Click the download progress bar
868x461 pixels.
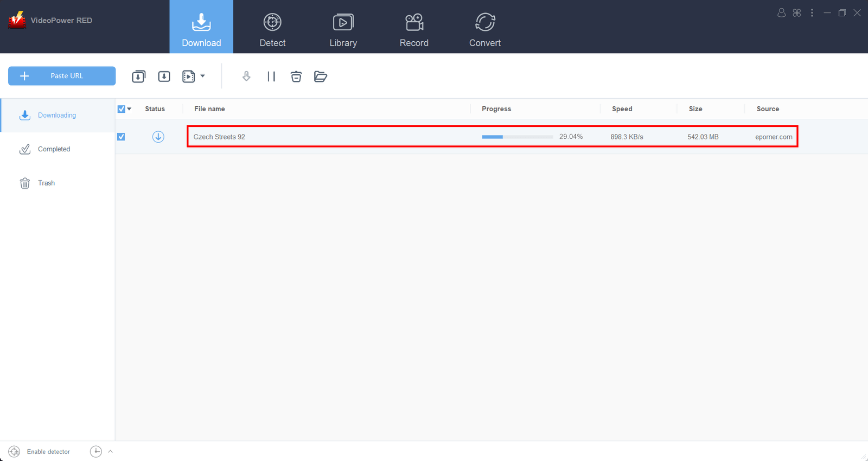pos(518,137)
